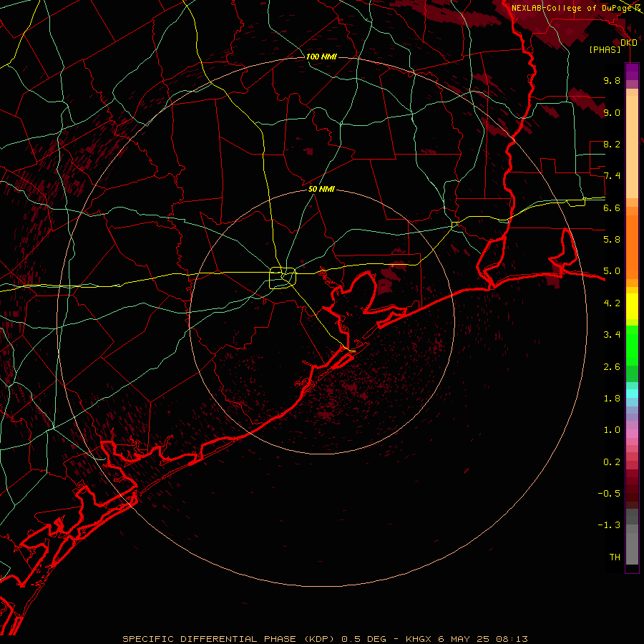Click the DKD label above the color scale
This screenshot has height=644, width=644.
(629, 43)
